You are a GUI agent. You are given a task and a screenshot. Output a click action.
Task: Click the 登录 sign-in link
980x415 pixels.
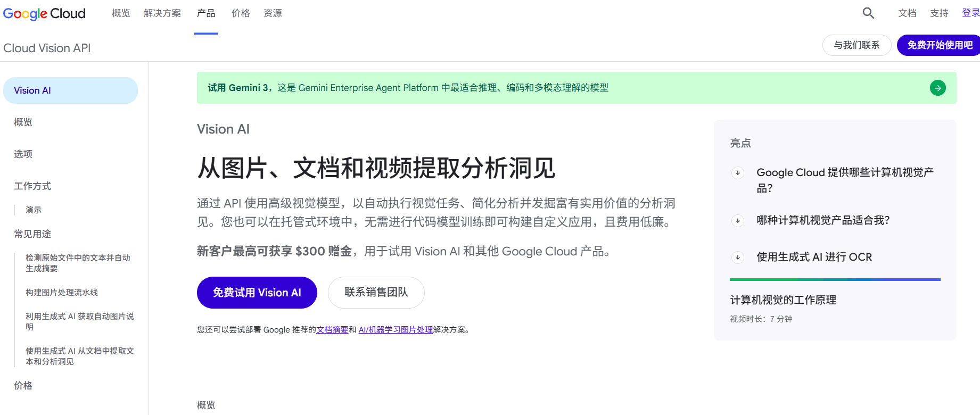pyautogui.click(x=971, y=13)
